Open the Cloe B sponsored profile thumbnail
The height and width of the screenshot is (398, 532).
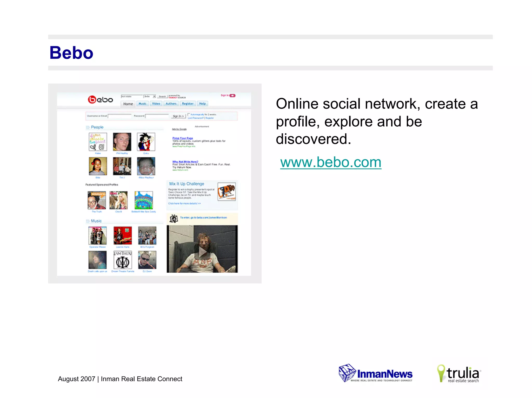(118, 200)
